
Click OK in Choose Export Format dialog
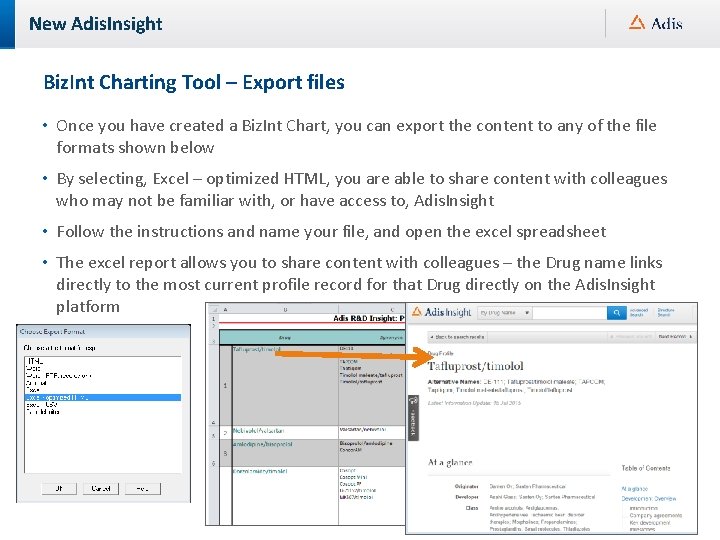tap(59, 489)
